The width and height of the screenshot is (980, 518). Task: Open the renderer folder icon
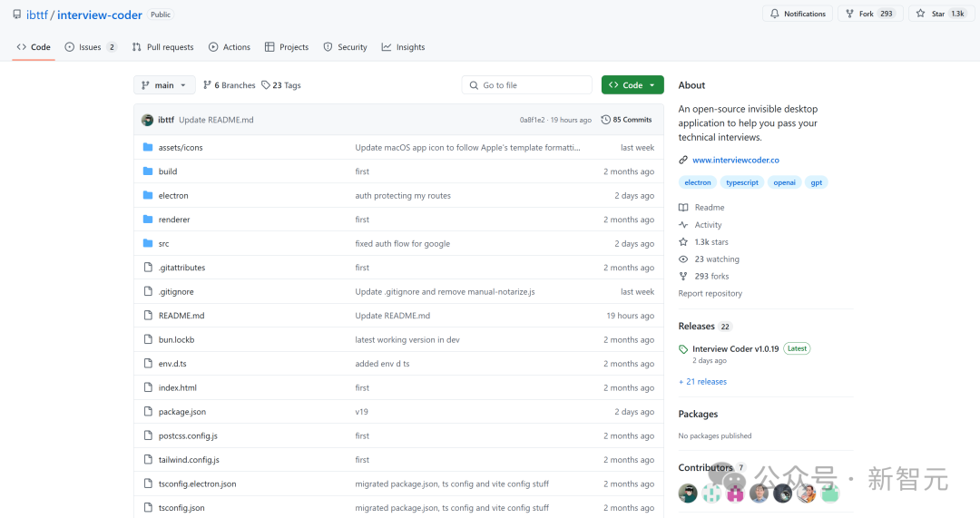point(148,220)
